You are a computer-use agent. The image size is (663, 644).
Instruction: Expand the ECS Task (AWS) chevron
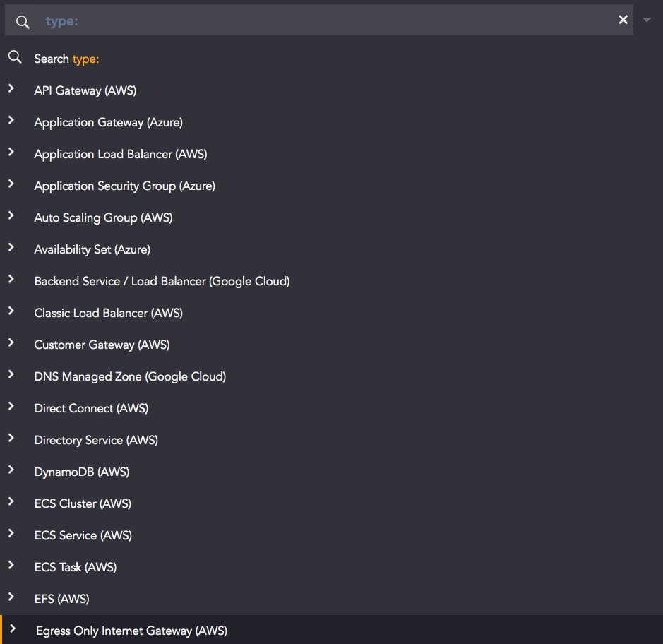pos(11,565)
